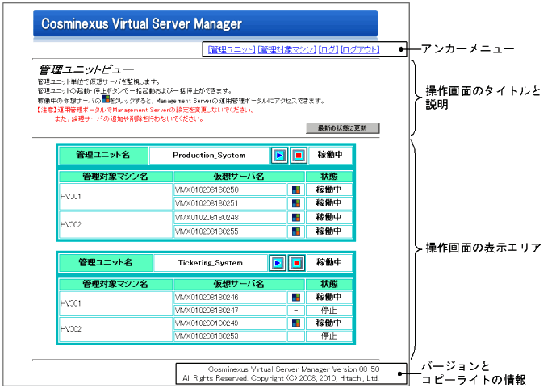Click server name VMX010208180251
556x392 pixels.
pos(207,203)
